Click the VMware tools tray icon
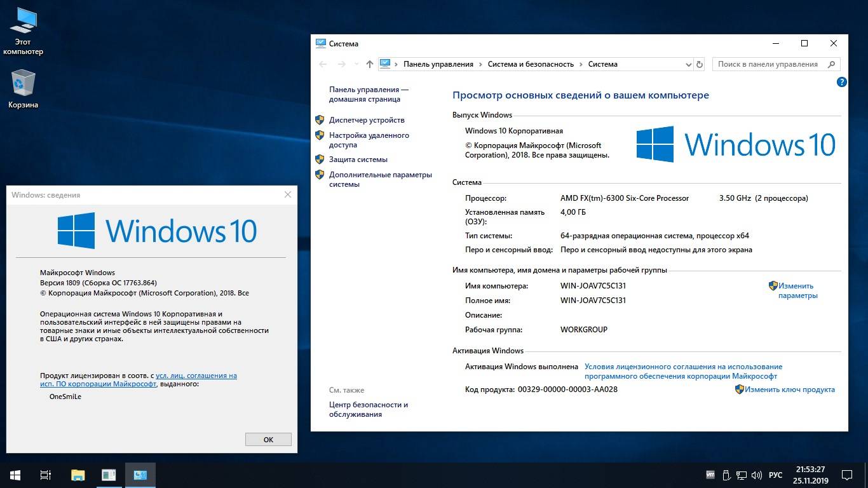This screenshot has width=868, height=488. (710, 475)
